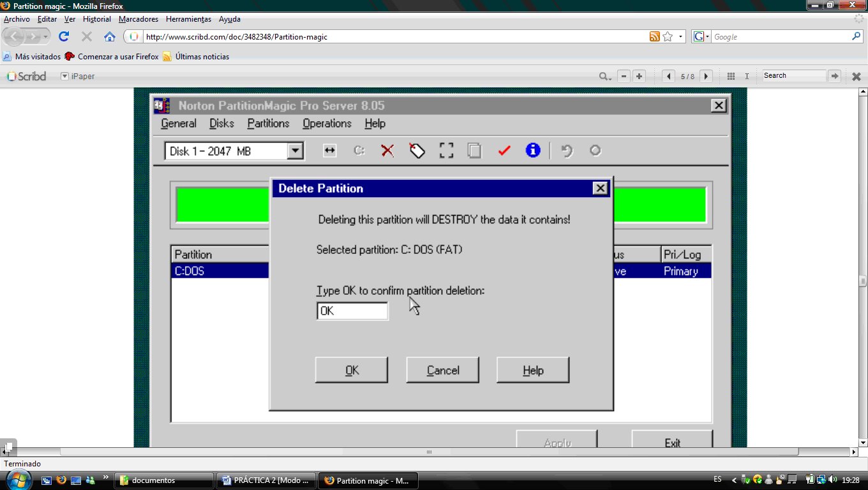Viewport: 868px width, 490px height.
Task: Click the red checkmark toolbar icon
Action: 504,151
